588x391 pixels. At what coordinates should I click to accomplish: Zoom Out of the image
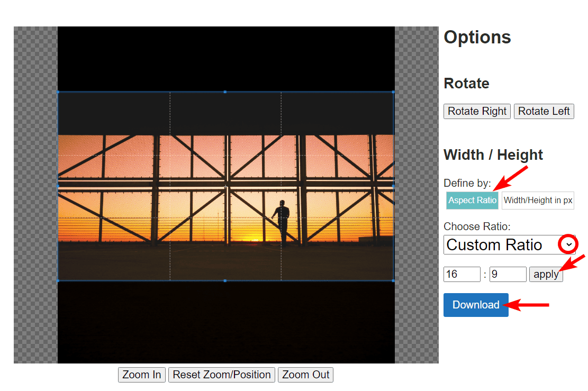tap(305, 375)
